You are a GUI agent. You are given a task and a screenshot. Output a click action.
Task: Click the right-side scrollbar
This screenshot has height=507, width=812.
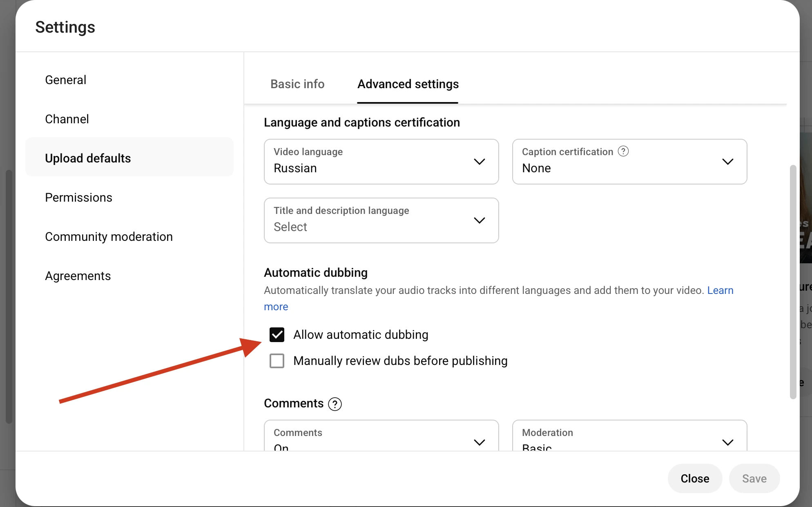point(793,282)
